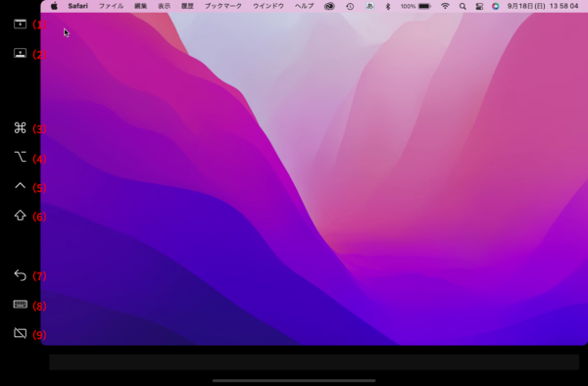This screenshot has height=386, width=588.
Task: Click the Spotlight search icon
Action: coord(463,7)
